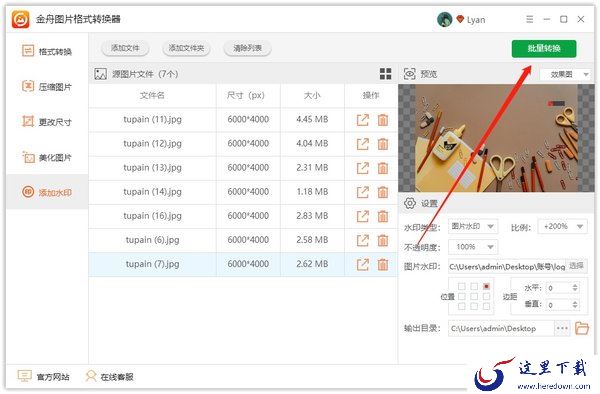Click the 4.45 MB size cell
600x394 pixels.
312,119
